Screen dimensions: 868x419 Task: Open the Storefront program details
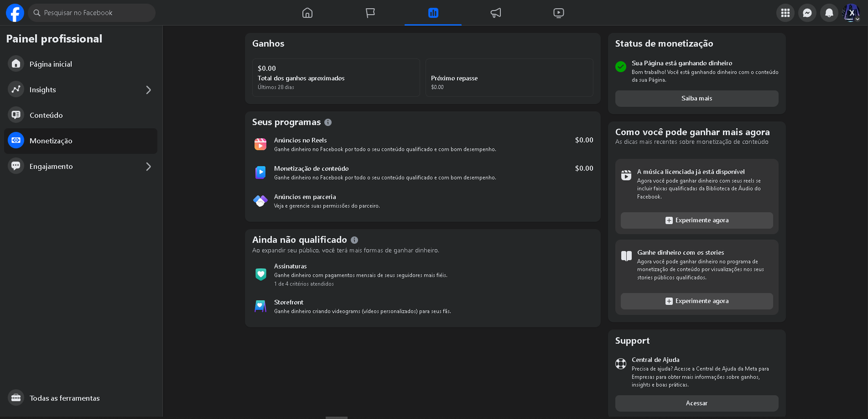tap(423, 307)
